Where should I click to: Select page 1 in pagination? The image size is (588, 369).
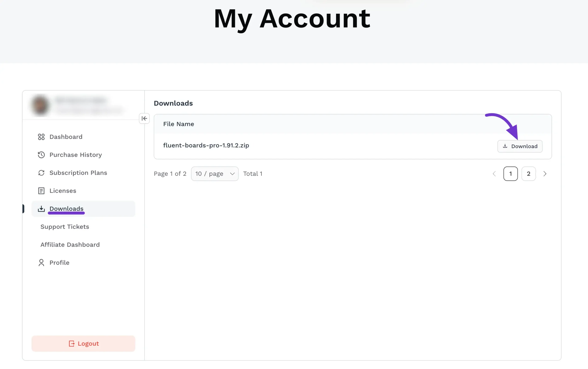click(510, 174)
